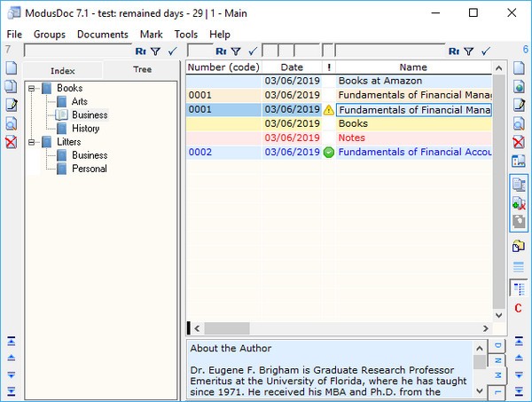Toggle the Rt button above Number column
The width and height of the screenshot is (532, 402).
pyautogui.click(x=221, y=51)
